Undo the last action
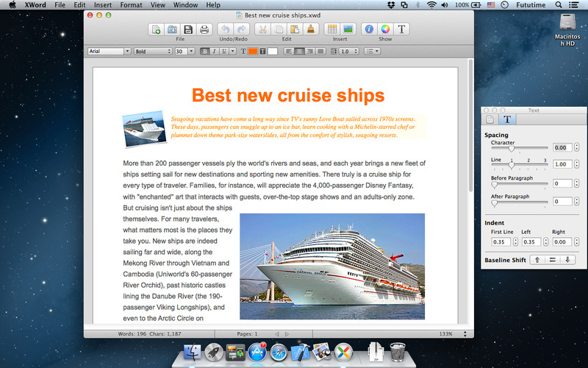The width and height of the screenshot is (588, 368). coord(226,29)
